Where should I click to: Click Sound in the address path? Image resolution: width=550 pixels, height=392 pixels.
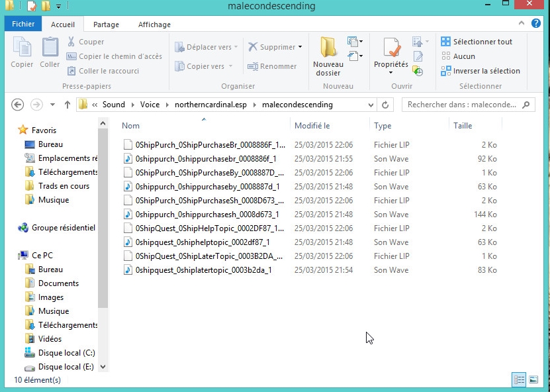pos(114,105)
